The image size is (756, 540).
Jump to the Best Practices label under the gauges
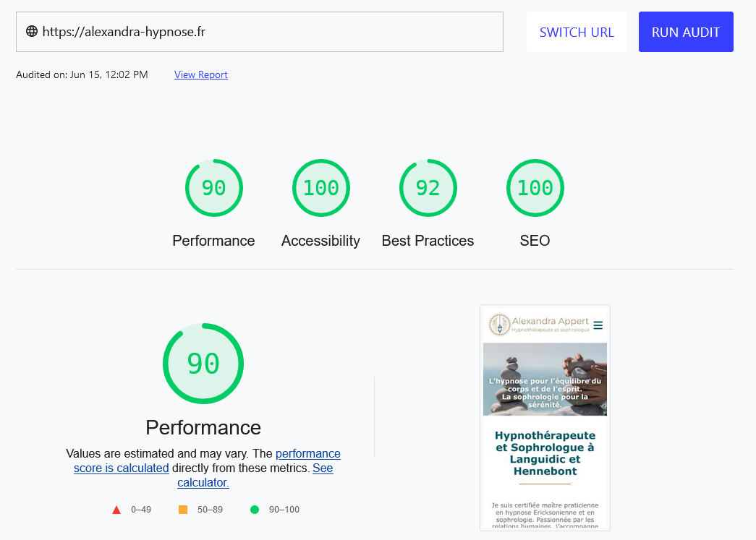coord(428,241)
